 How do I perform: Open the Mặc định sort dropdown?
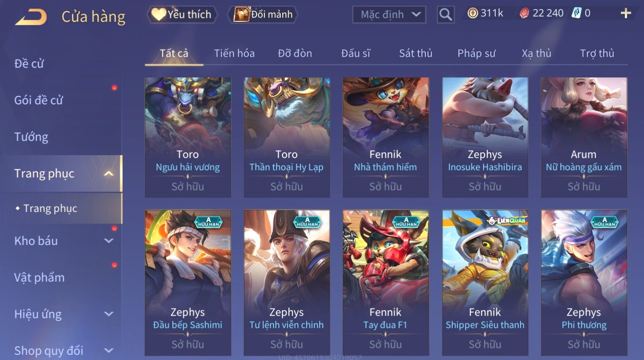pos(389,15)
